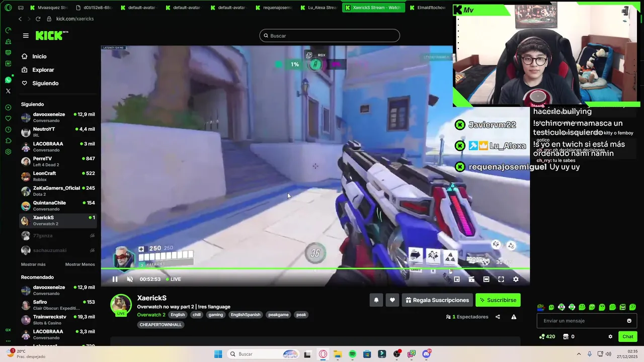Screen dimensions: 644x362
Task: Jump to LIVE in video player
Action: [173, 279]
